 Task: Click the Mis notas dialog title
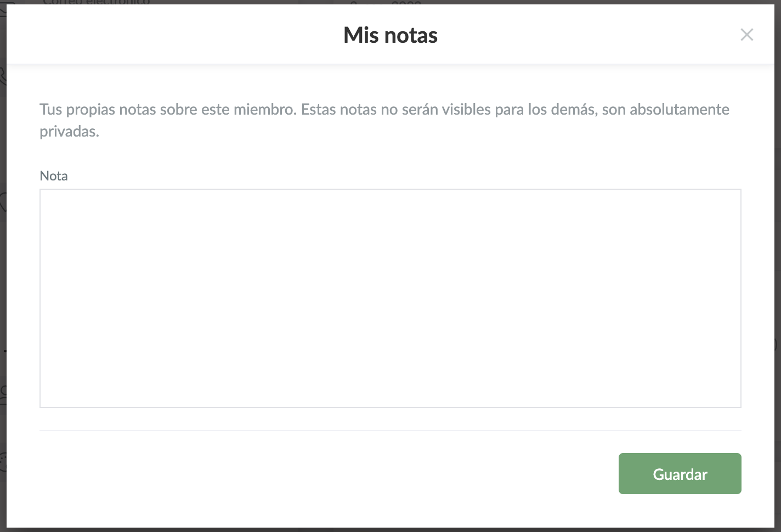coord(390,35)
